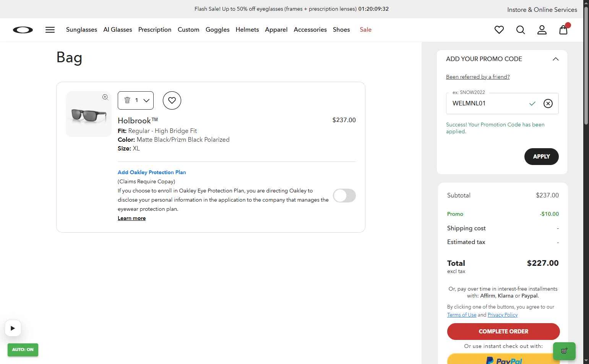
Task: Open the Apparel menu
Action: (x=276, y=30)
